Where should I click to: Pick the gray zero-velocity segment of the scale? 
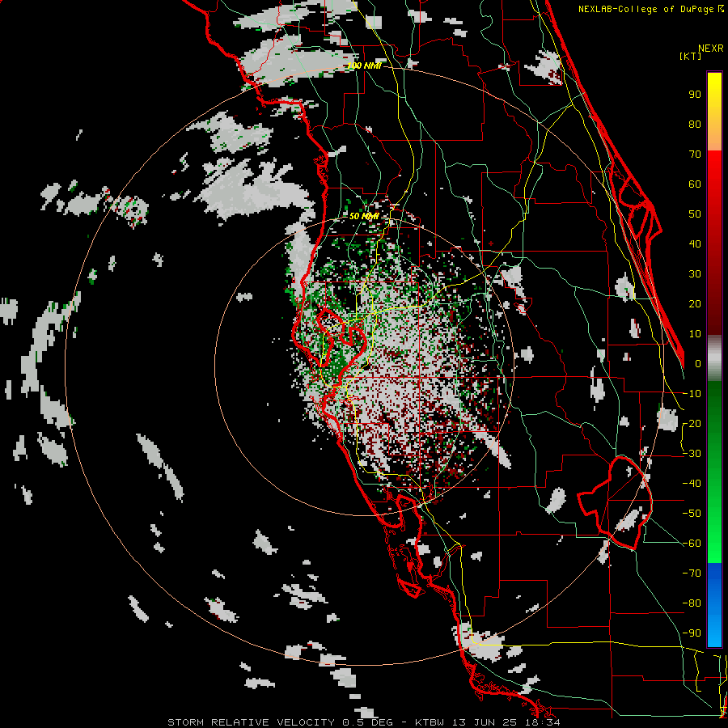714,358
